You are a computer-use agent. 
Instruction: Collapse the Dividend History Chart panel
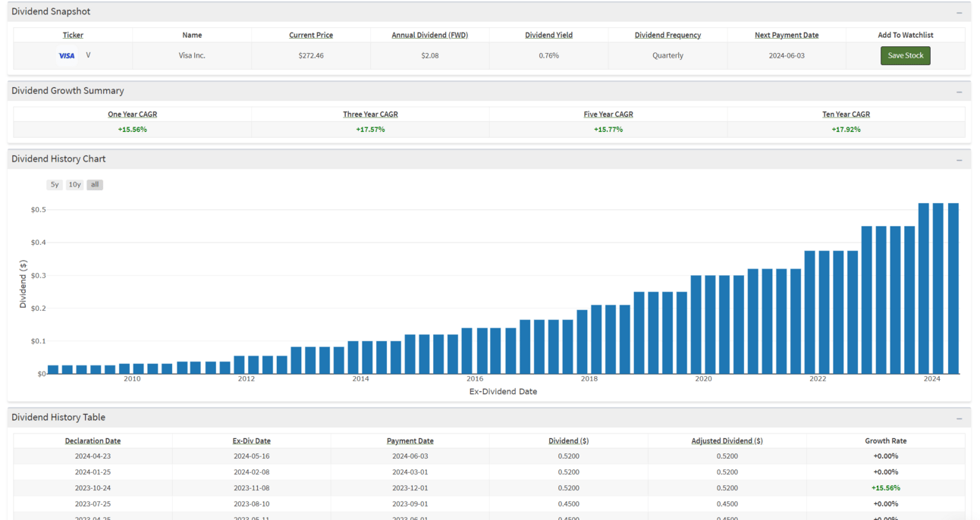click(959, 160)
